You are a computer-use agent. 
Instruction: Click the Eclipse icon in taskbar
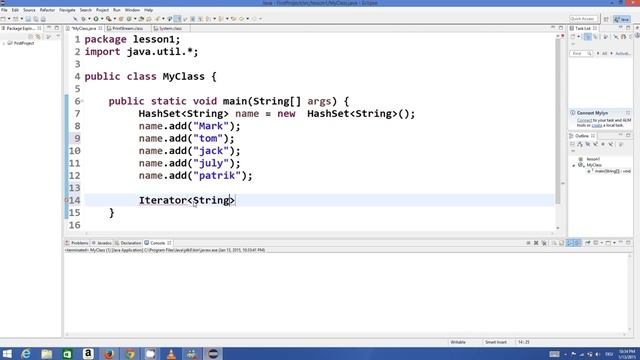pos(213,354)
